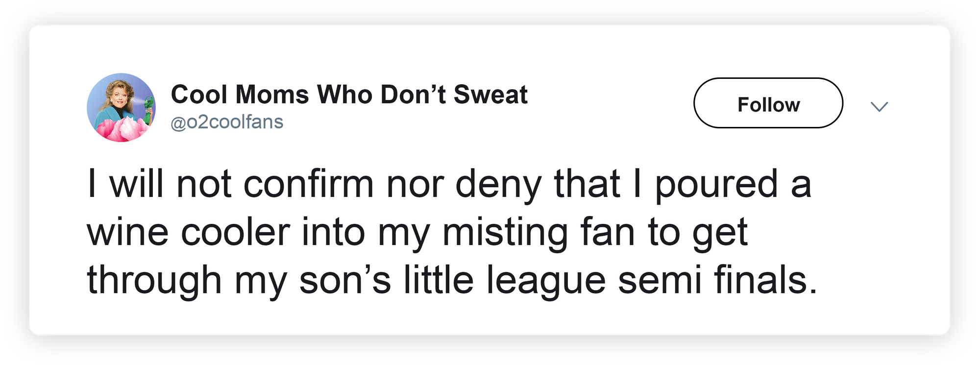
Task: Click the word "deny" in the tweet
Action: point(498,184)
